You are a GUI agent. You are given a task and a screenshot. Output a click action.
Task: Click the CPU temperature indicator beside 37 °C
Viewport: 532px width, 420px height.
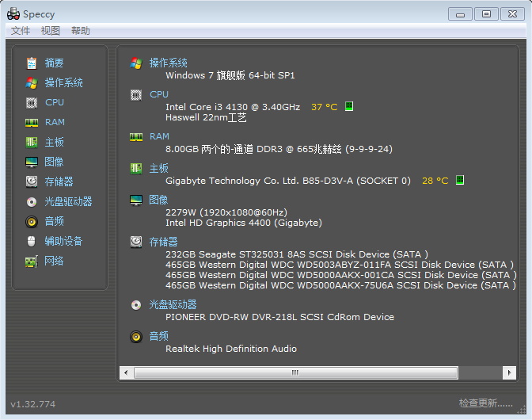click(x=349, y=106)
